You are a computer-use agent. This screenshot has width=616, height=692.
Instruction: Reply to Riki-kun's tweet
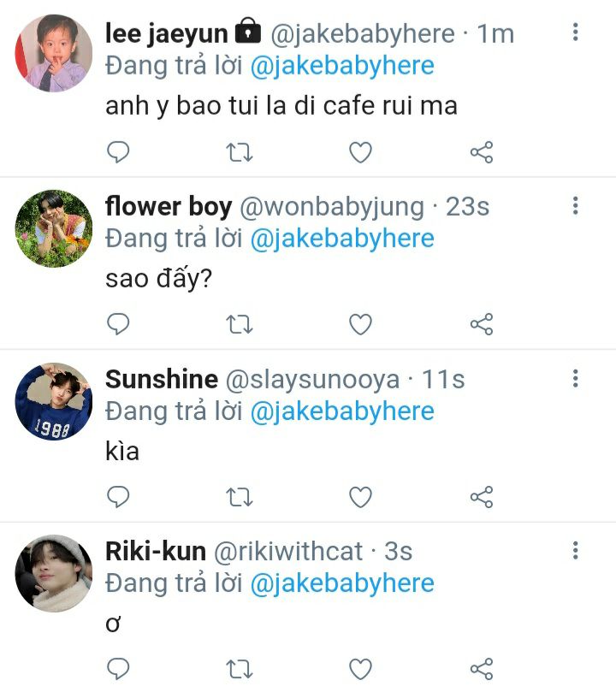[x=118, y=669]
